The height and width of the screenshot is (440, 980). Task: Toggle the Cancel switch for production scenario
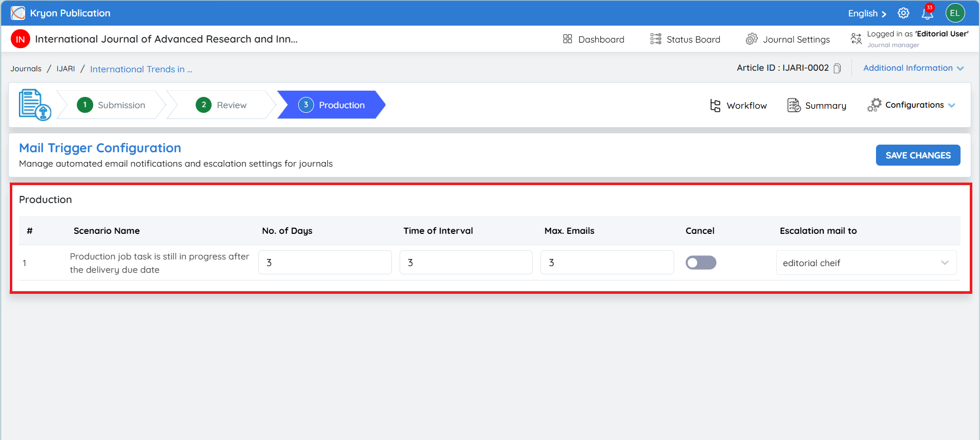point(701,263)
